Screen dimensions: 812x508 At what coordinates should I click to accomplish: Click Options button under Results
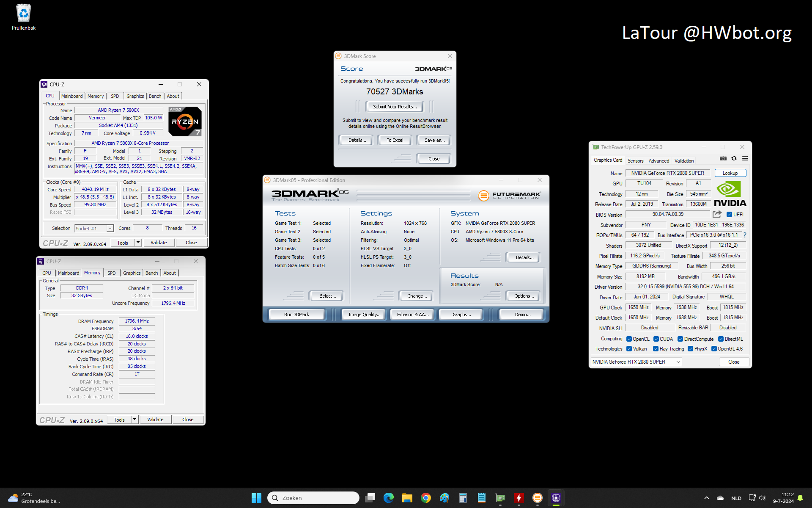[524, 296]
